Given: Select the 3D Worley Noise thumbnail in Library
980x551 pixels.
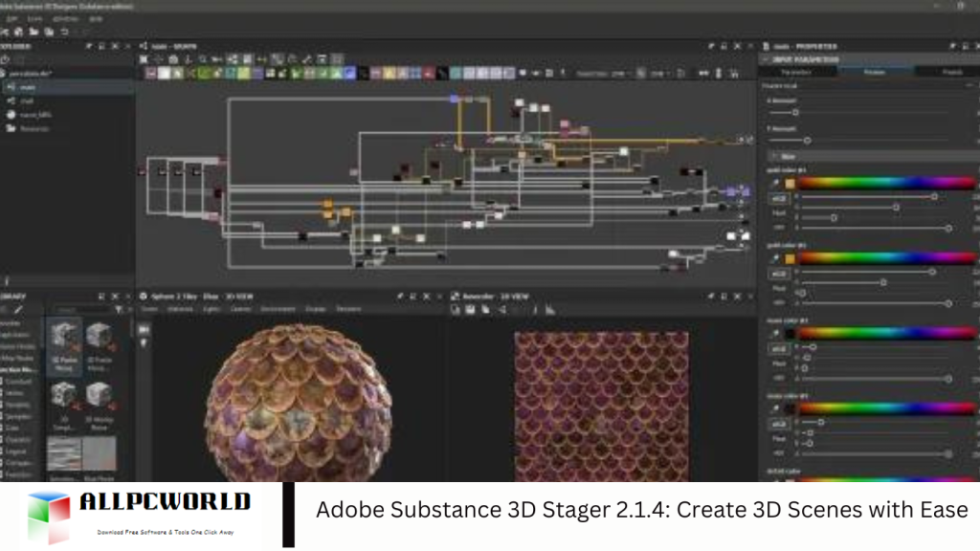Looking at the screenshot, I should (99, 406).
